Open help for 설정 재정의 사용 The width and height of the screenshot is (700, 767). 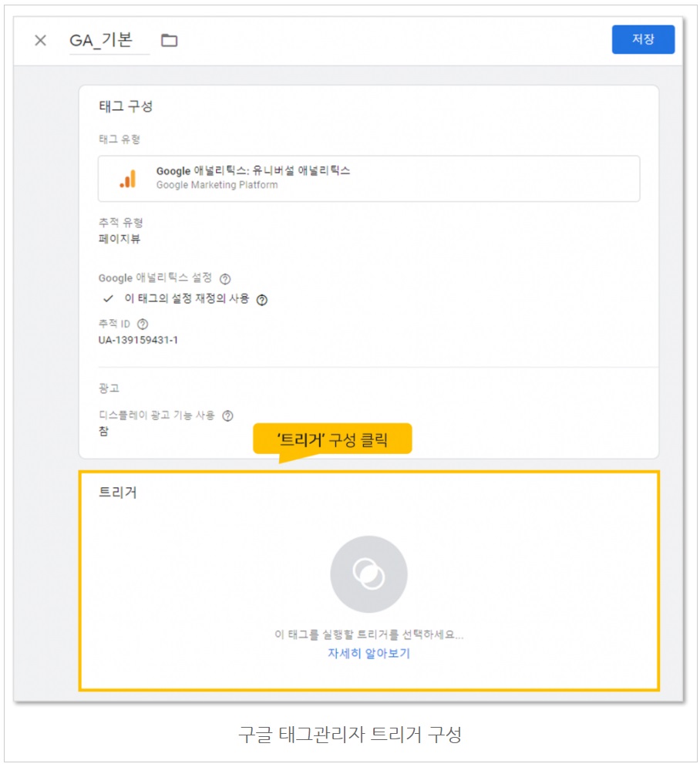(x=262, y=300)
